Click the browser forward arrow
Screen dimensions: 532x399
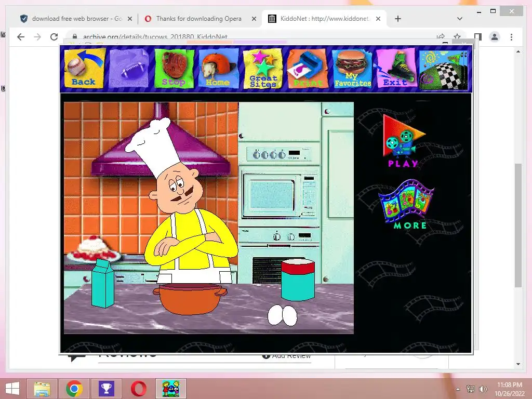tap(37, 37)
